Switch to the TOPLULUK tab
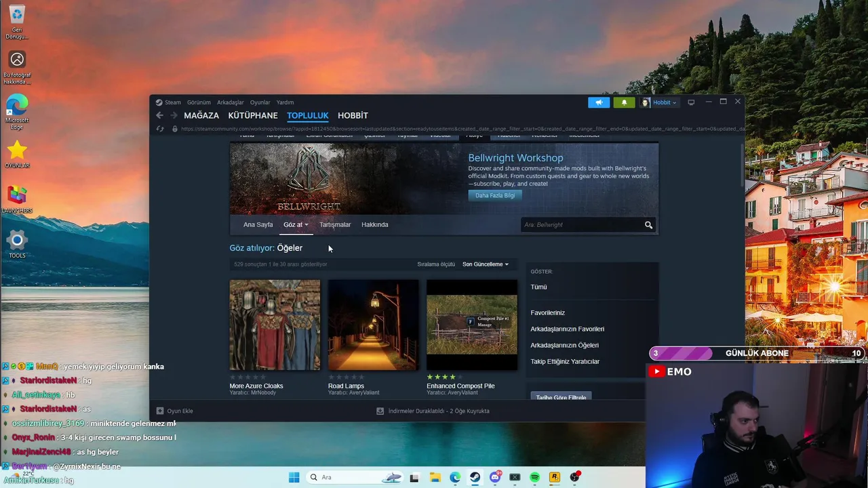Screen dimensions: 868x488 [308, 115]
